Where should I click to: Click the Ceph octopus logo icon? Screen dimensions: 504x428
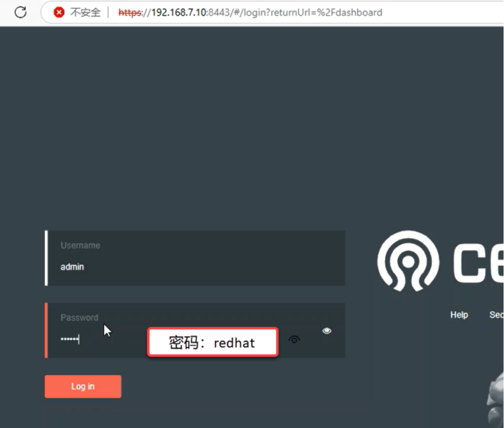tap(408, 261)
